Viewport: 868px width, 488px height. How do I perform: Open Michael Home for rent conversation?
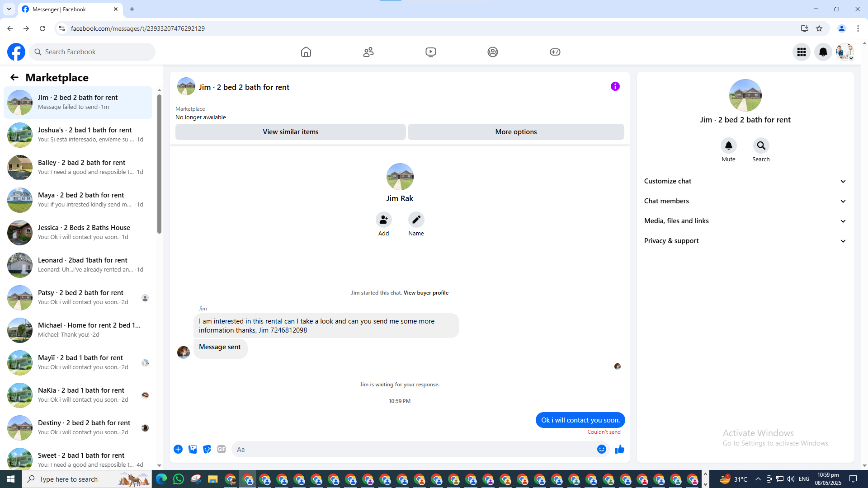[78, 330]
